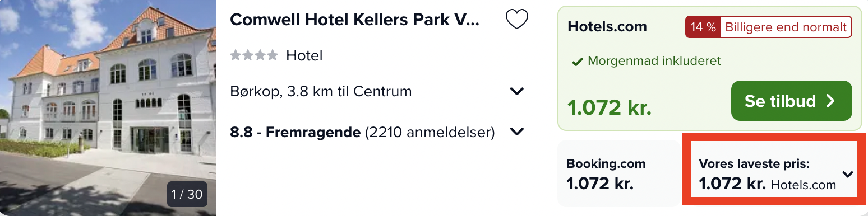
Task: Click the Vores laveste pris box
Action: [774, 173]
